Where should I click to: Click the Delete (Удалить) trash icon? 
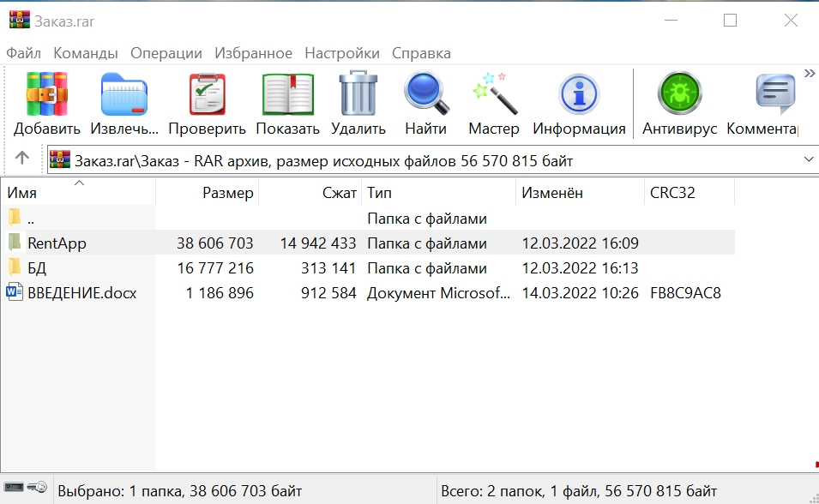pyautogui.click(x=358, y=94)
